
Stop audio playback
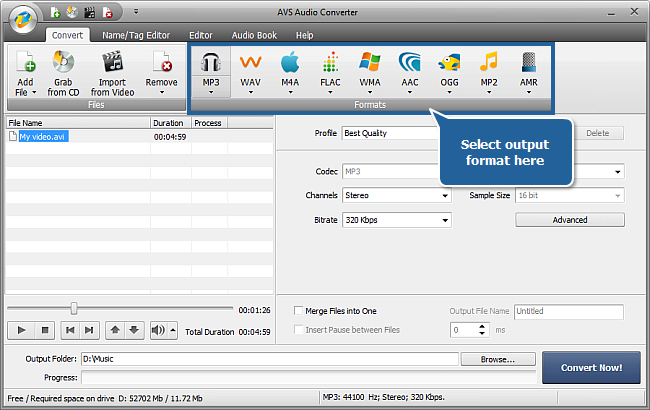[45, 330]
